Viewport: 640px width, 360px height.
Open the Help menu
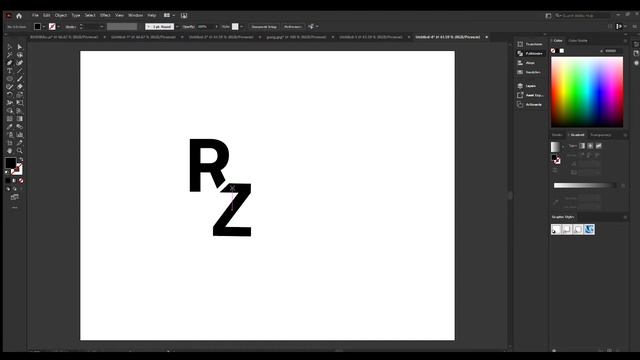[x=152, y=16]
